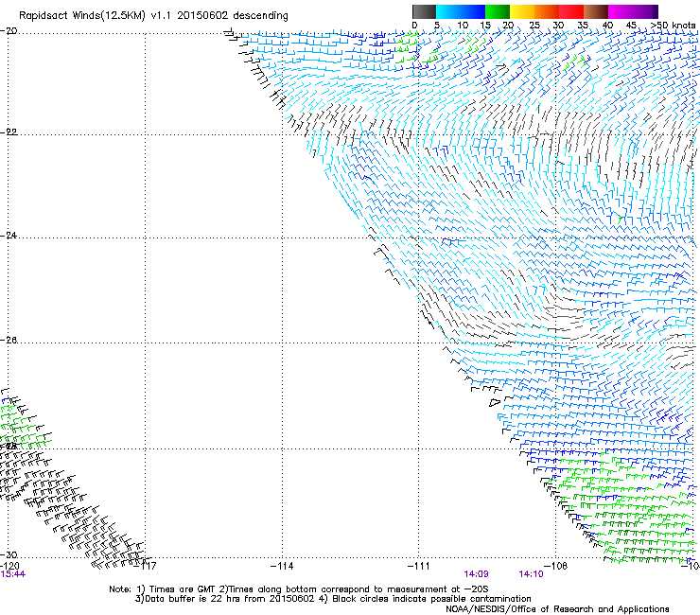Click the purple 15:44 swath time label
This screenshot has height=615, width=700.
point(12,574)
